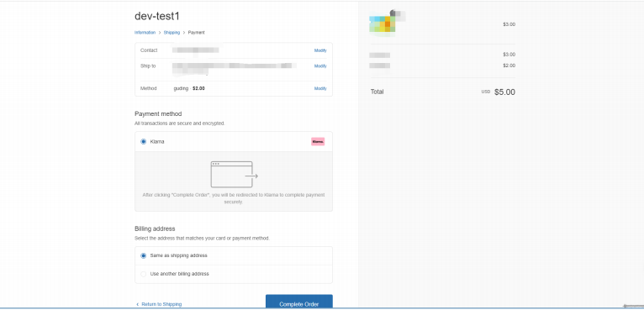644x310 pixels.
Task: Click Modify link for Contact
Action: coord(320,50)
